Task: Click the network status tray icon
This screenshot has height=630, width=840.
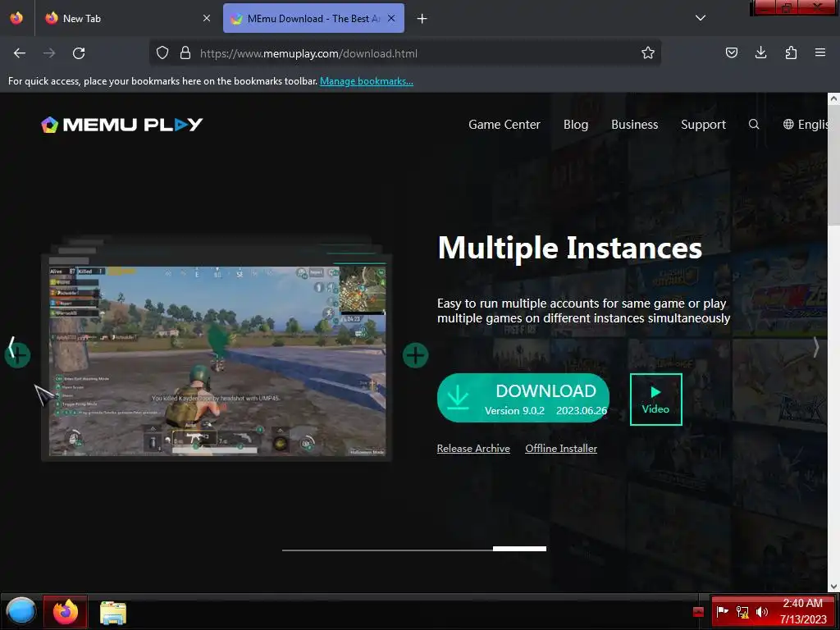Action: pyautogui.click(x=742, y=612)
